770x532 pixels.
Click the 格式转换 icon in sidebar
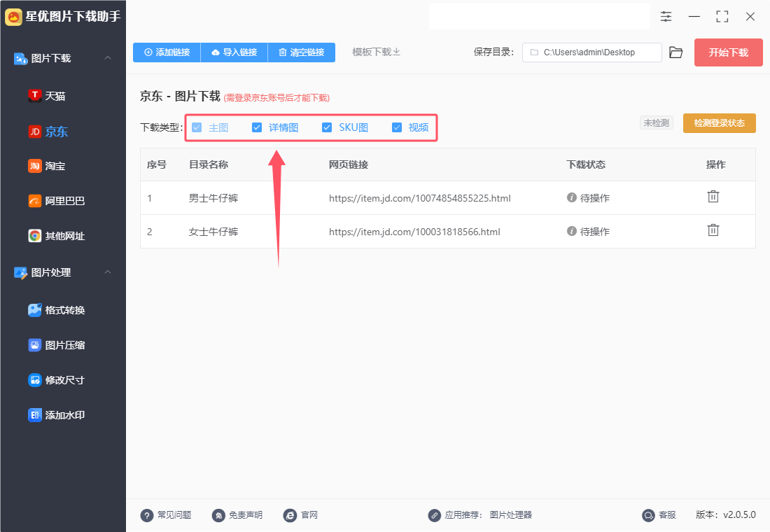(34, 310)
